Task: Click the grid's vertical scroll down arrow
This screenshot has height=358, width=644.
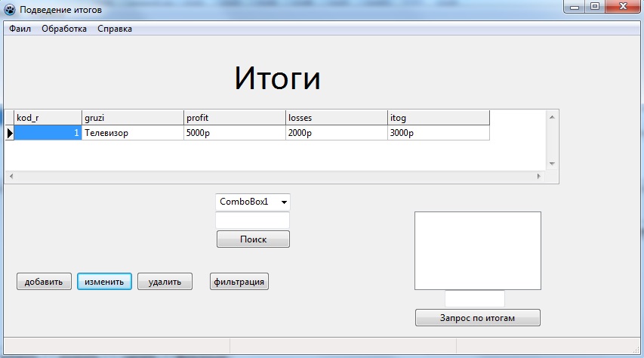Action: (552, 164)
